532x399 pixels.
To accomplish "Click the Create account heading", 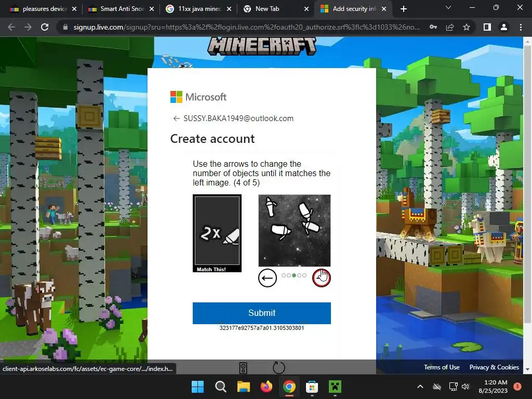I will pos(212,139).
